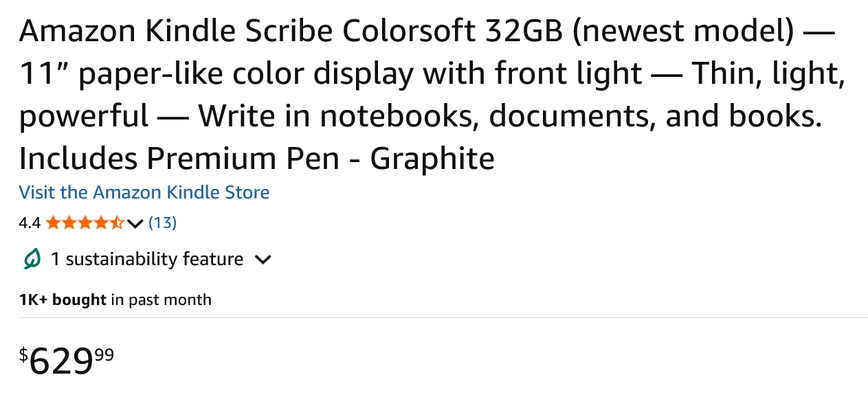Click the second orange rating star
This screenshot has height=397, width=868.
[69, 223]
